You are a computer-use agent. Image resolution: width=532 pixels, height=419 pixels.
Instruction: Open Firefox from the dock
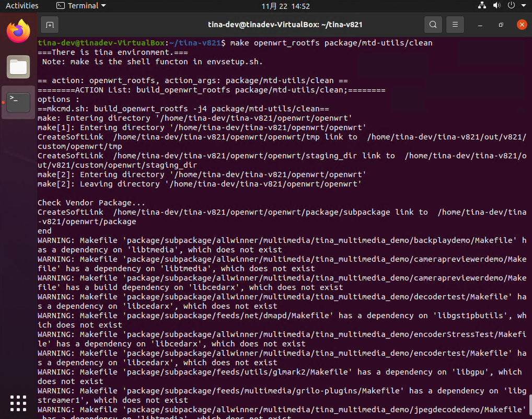18,31
